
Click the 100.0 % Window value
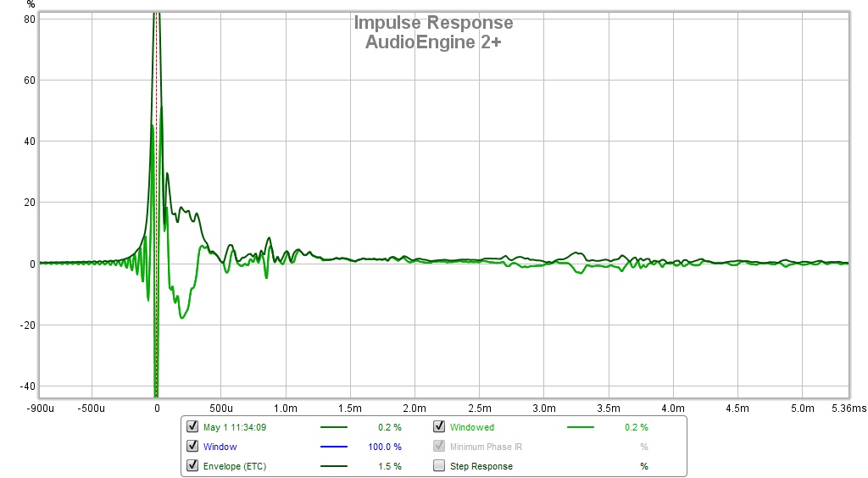click(x=385, y=447)
